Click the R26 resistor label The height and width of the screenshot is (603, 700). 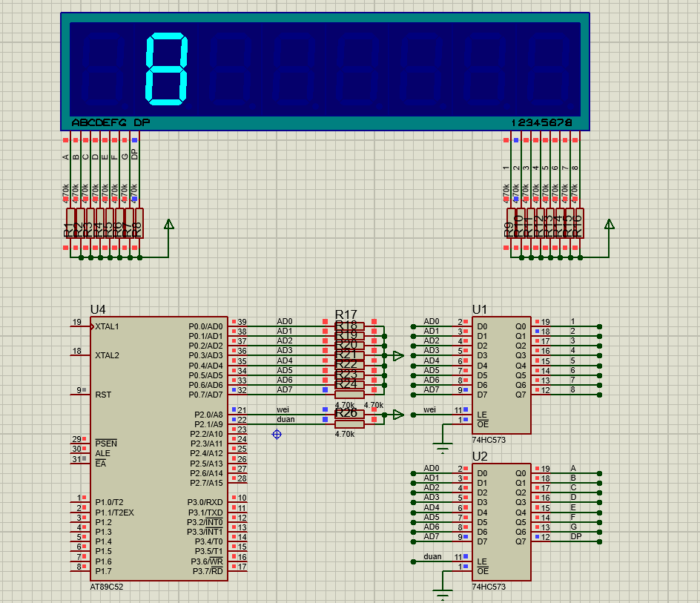coord(346,412)
